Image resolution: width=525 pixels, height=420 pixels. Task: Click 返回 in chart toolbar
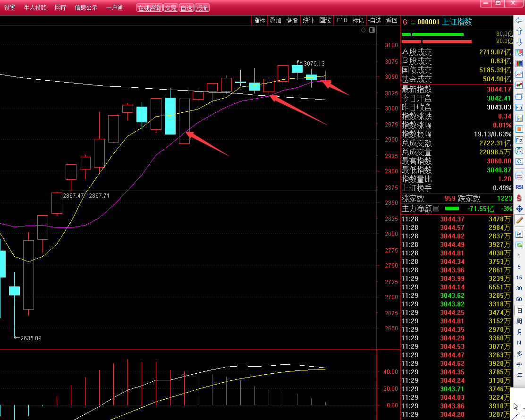coord(392,20)
